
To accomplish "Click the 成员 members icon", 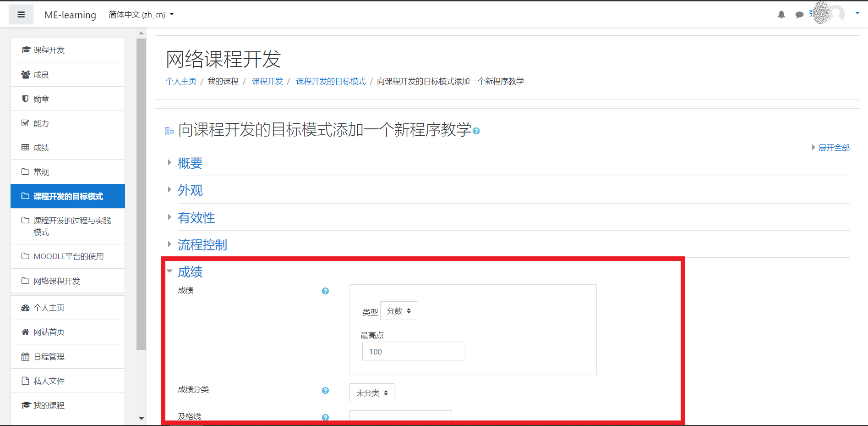I will click(26, 74).
